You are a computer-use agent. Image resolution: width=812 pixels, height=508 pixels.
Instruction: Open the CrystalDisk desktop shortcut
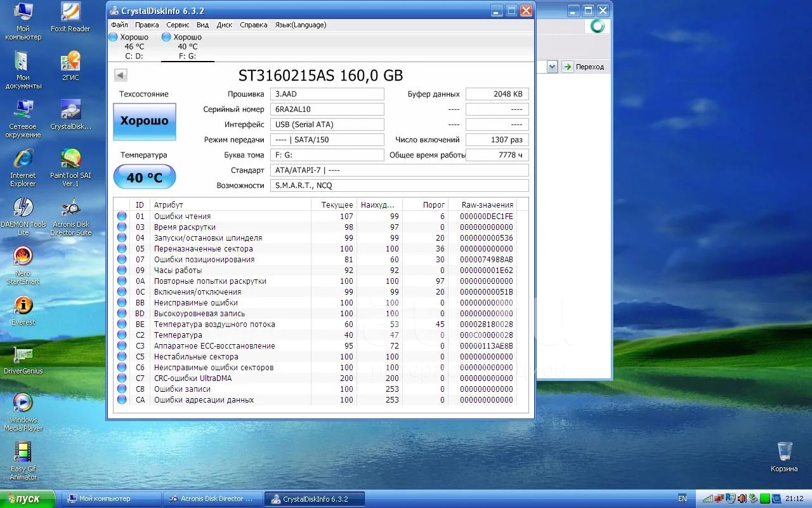[70, 115]
